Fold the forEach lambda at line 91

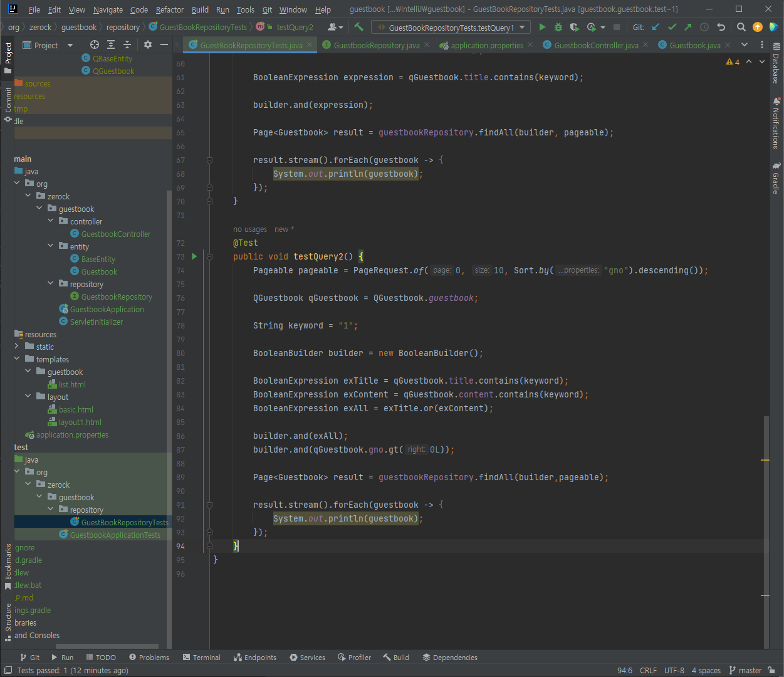tap(210, 505)
